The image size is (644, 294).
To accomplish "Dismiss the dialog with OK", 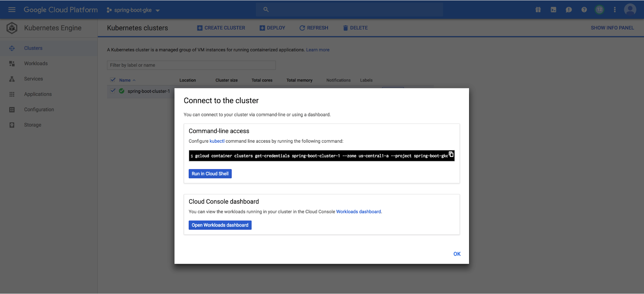I will [457, 254].
